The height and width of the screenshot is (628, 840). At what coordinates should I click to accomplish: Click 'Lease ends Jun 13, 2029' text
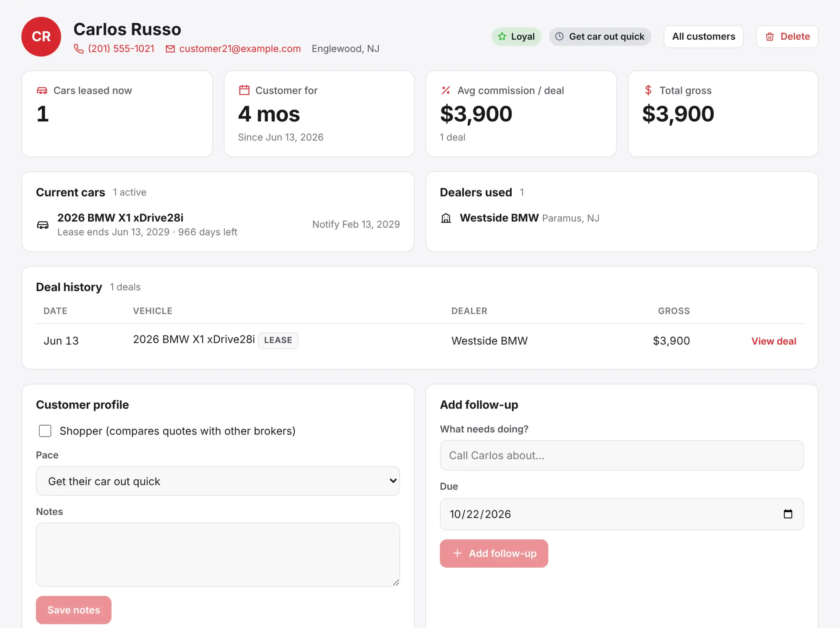113,232
